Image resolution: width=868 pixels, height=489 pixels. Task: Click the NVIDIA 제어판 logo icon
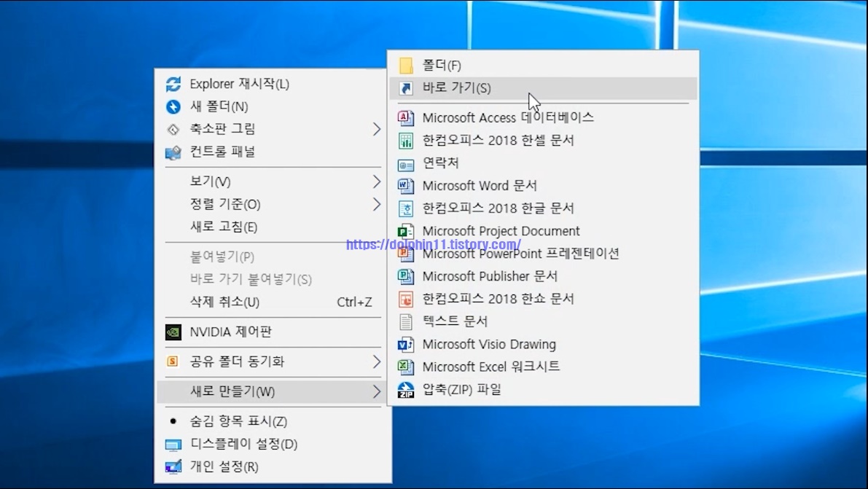(x=173, y=332)
